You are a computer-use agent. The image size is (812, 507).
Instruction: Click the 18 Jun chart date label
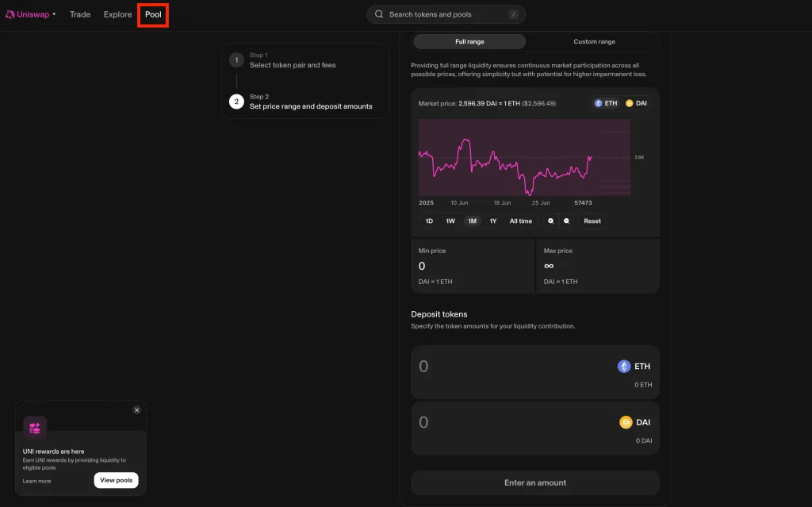click(x=502, y=203)
